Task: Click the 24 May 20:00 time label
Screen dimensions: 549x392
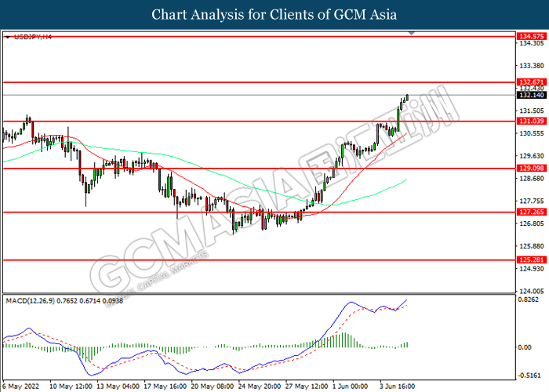Action: point(260,387)
